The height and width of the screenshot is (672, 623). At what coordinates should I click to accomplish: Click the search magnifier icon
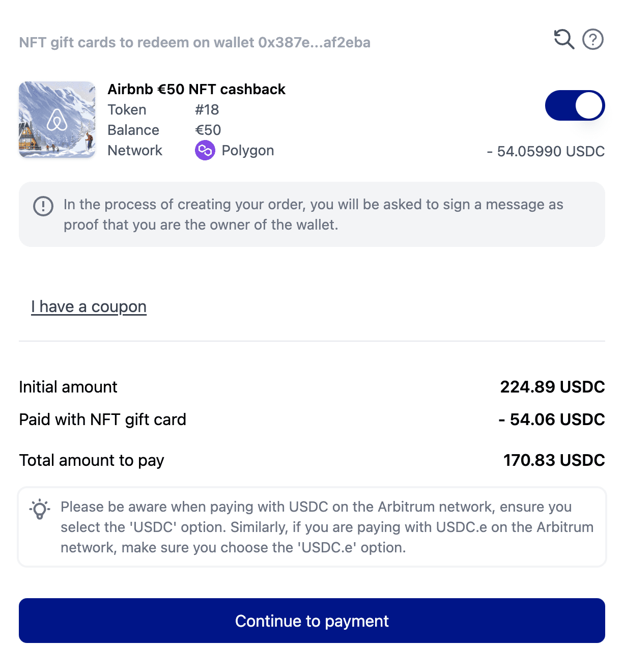[563, 40]
